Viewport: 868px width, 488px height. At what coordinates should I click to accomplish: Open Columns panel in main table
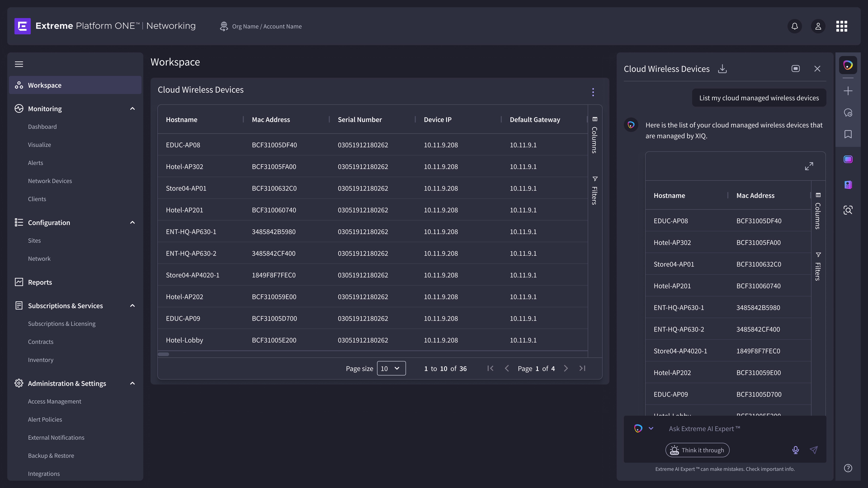click(x=595, y=135)
